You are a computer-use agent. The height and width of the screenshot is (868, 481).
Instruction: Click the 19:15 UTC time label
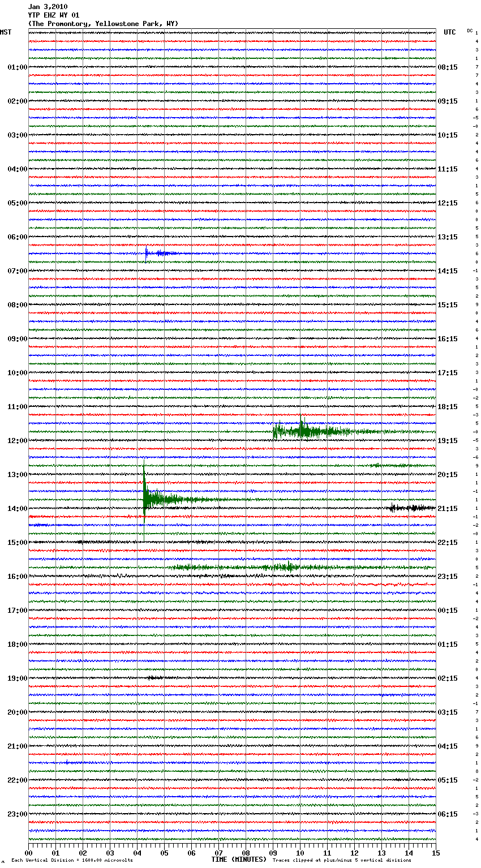tap(448, 441)
